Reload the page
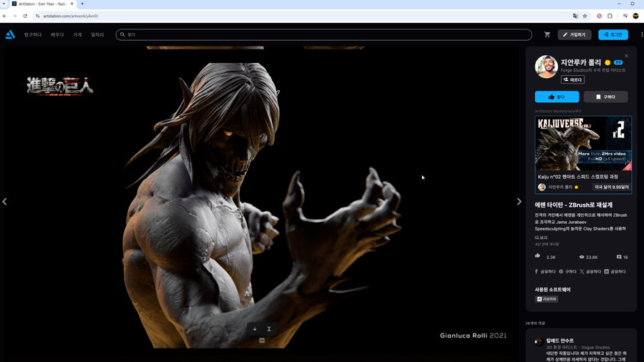This screenshot has height=362, width=644. pyautogui.click(x=26, y=16)
